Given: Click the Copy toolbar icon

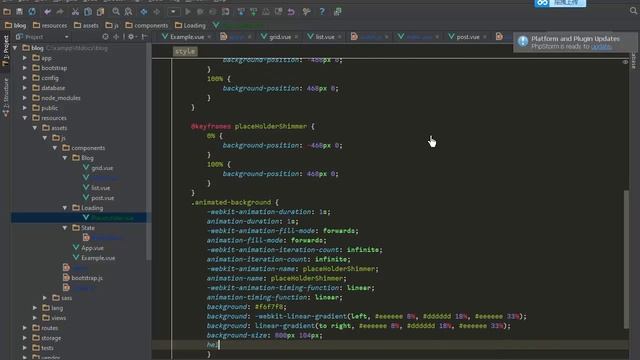Looking at the screenshot, I should pyautogui.click(x=88, y=12).
